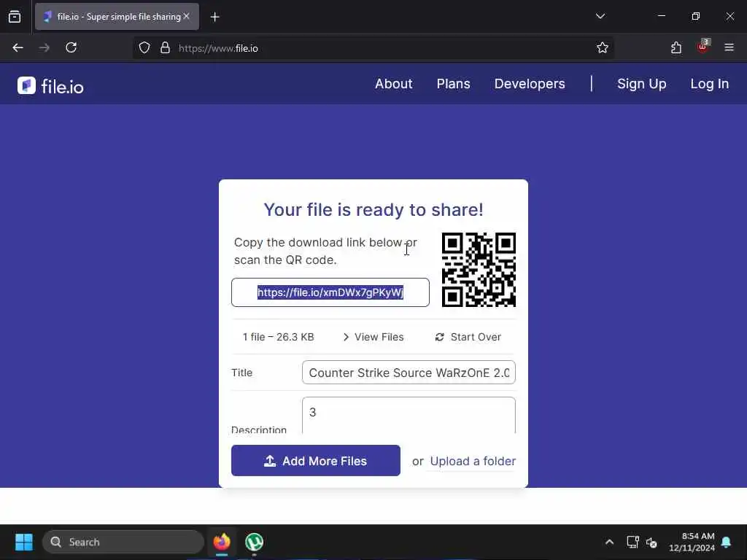Open the Firefox hamburger menu
The width and height of the screenshot is (747, 560).
point(729,47)
